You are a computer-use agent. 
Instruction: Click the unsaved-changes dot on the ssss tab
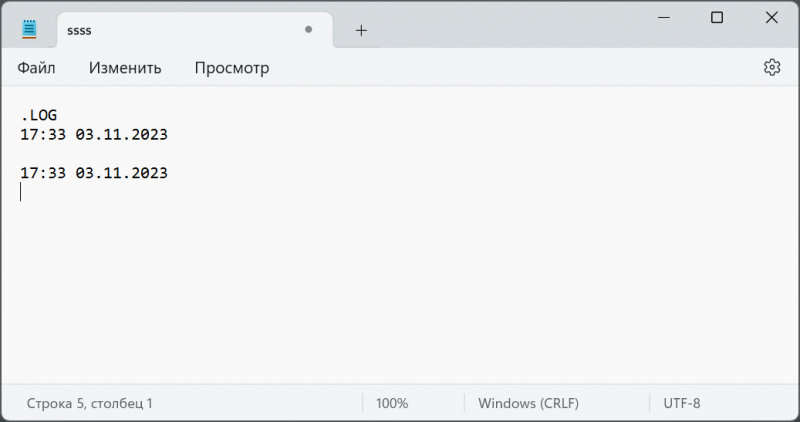(309, 30)
